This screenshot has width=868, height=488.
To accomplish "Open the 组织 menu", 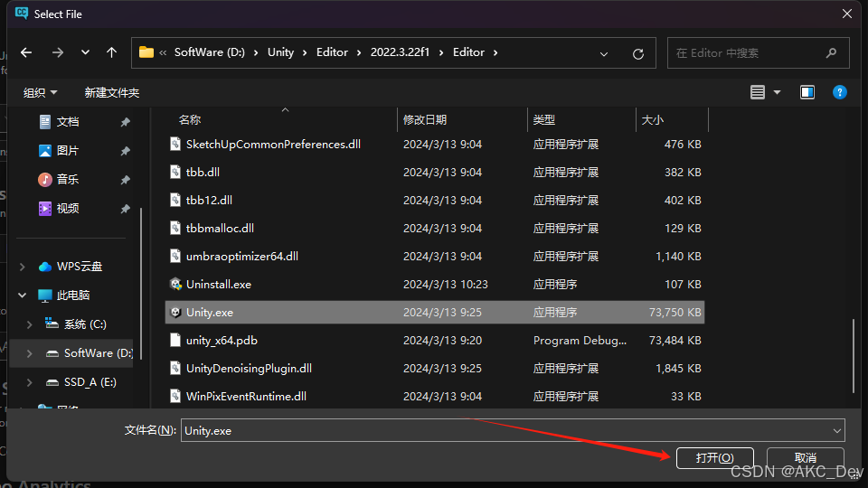I will tap(40, 92).
